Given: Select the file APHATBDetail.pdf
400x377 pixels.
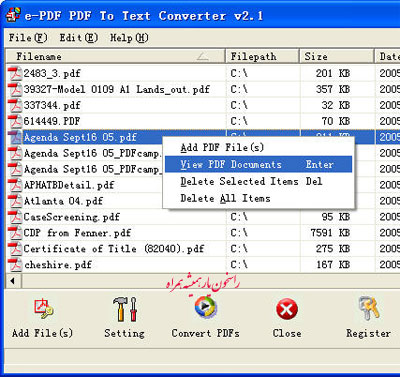Looking at the screenshot, I should 69,185.
